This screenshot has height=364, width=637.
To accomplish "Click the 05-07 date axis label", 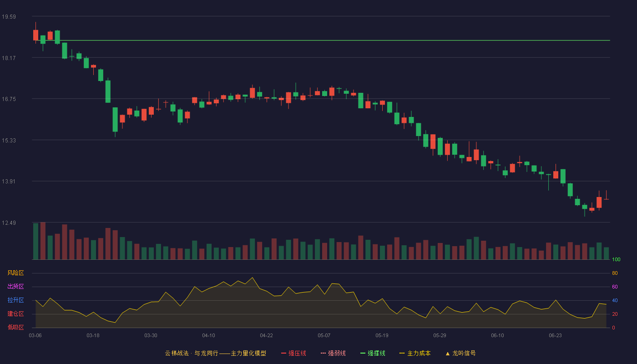I will (x=324, y=335).
